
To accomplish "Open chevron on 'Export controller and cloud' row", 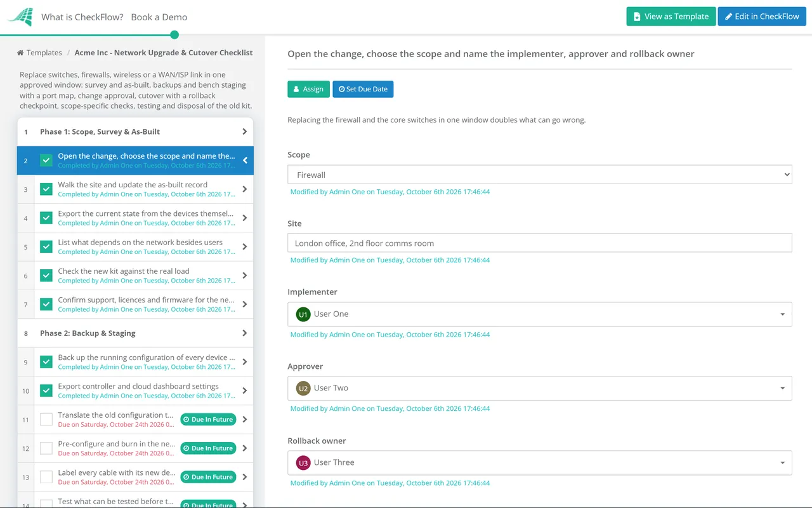I will 245,391.
